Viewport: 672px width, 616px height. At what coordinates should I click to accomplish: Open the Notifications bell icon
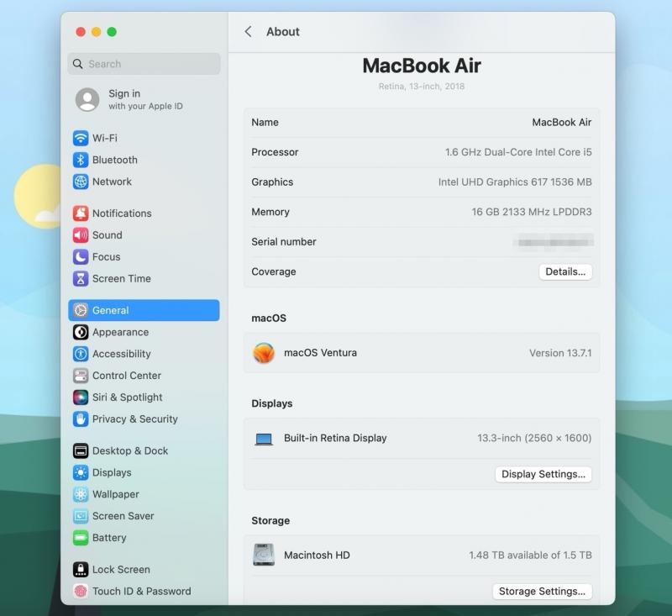coord(81,213)
